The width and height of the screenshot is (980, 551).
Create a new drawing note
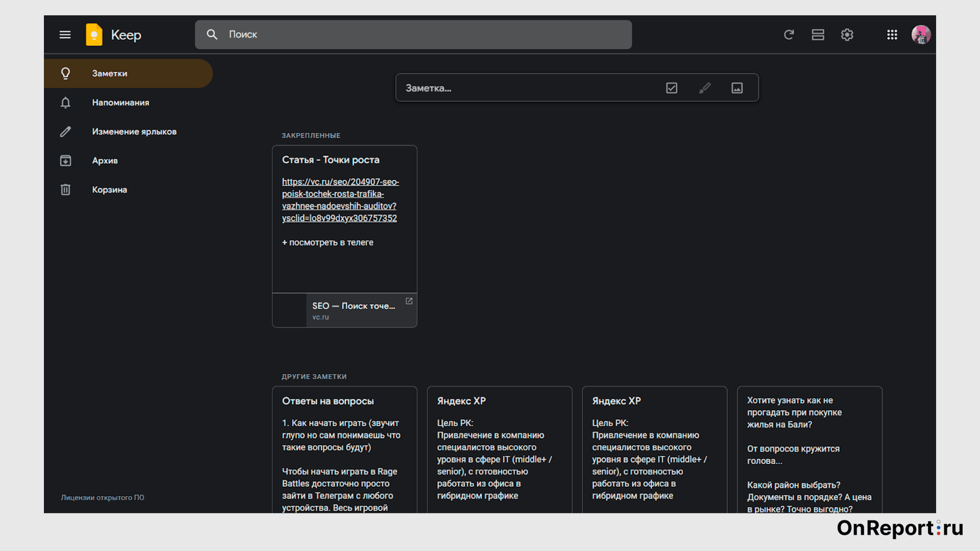704,88
